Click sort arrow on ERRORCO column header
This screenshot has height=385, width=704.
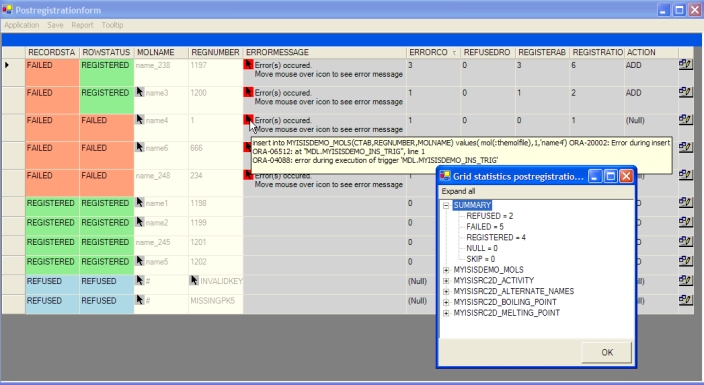coord(454,53)
